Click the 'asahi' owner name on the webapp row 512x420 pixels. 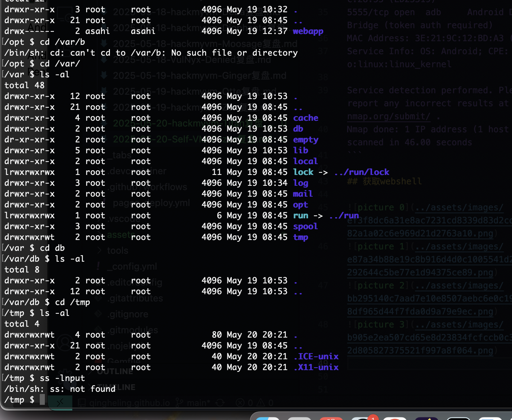click(98, 31)
